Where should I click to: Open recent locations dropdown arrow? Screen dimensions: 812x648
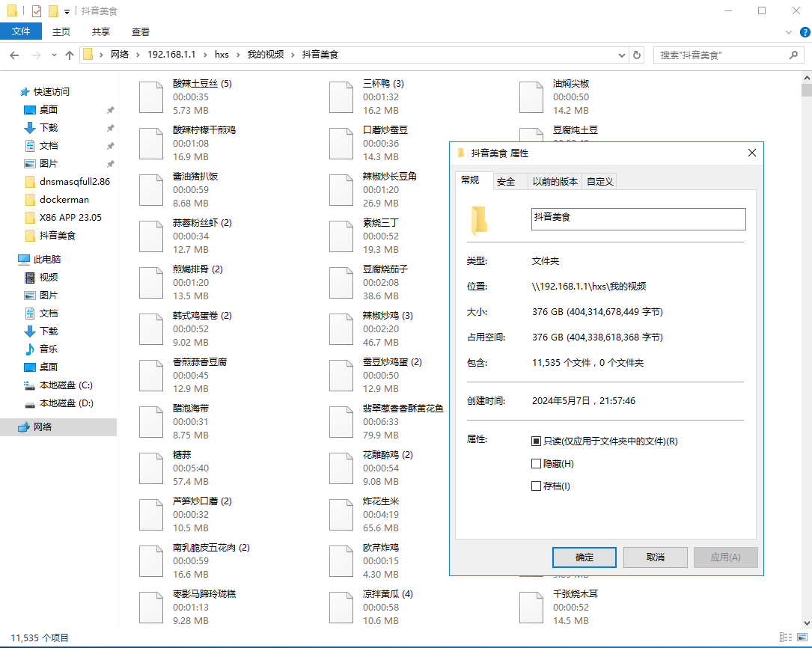(54, 55)
